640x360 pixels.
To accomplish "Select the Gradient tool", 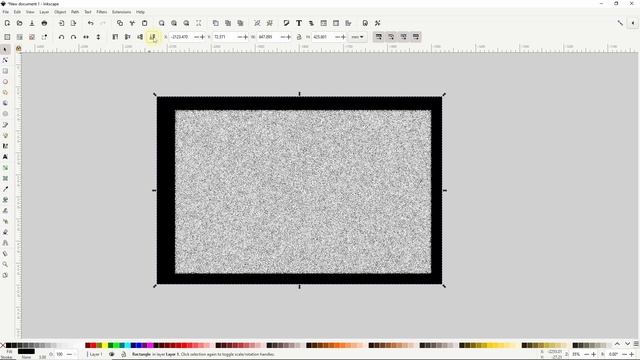I will [5, 168].
